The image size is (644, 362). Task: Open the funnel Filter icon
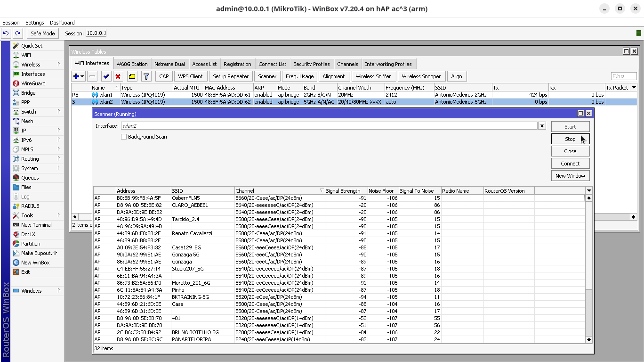pyautogui.click(x=146, y=76)
